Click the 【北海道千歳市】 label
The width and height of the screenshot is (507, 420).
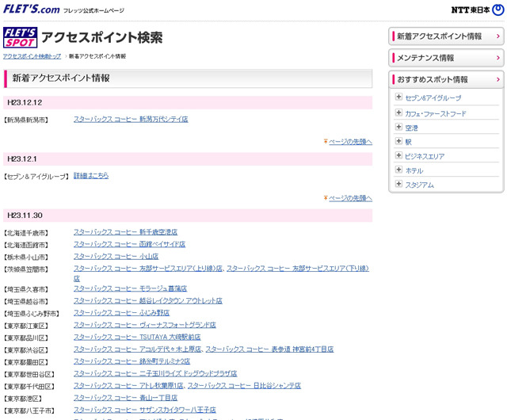click(26, 233)
